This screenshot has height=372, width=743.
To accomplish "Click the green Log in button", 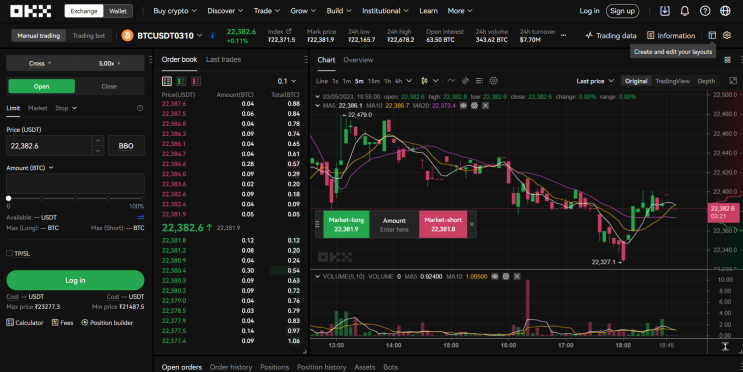I will click(75, 280).
